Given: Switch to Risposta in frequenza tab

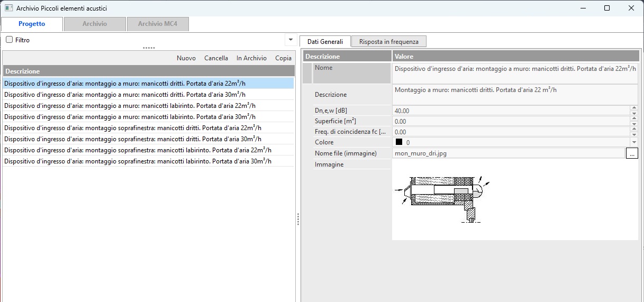Looking at the screenshot, I should tap(388, 42).
